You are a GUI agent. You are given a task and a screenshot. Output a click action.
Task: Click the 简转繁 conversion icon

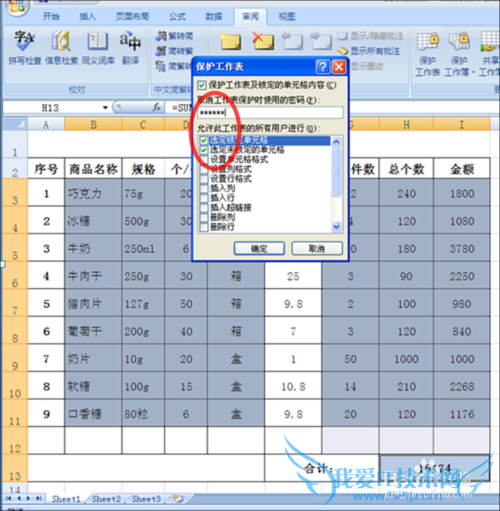[161, 51]
